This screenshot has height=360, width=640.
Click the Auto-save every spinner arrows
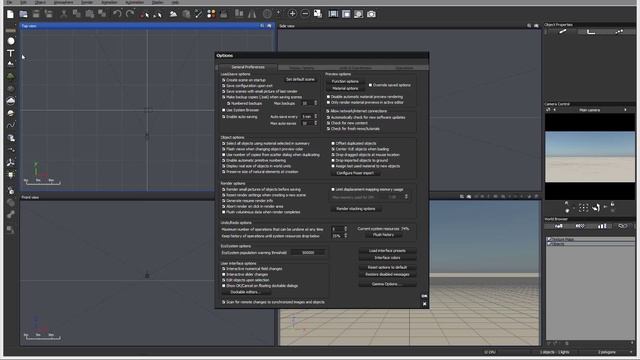(x=316, y=117)
